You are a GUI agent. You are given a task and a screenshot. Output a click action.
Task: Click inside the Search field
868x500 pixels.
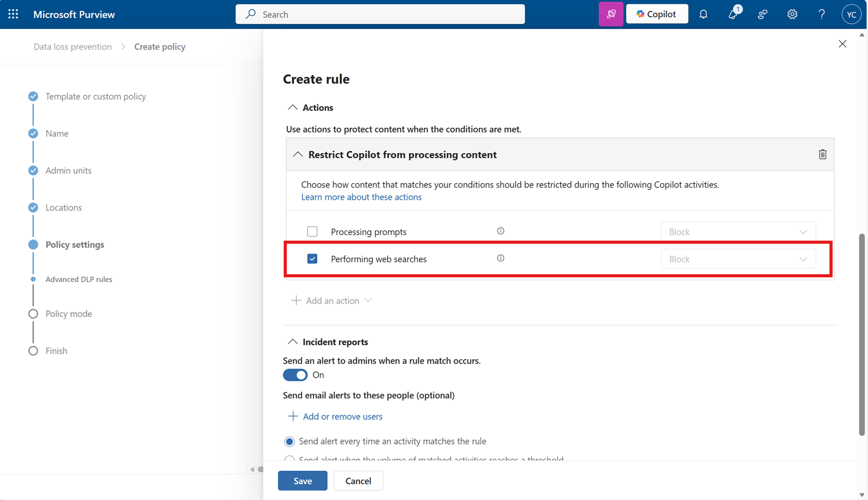click(x=380, y=14)
